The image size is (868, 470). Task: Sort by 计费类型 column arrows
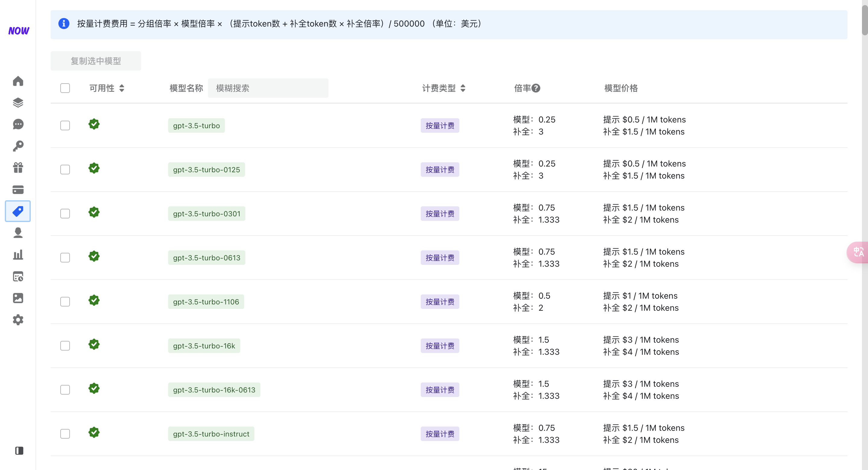pos(463,88)
